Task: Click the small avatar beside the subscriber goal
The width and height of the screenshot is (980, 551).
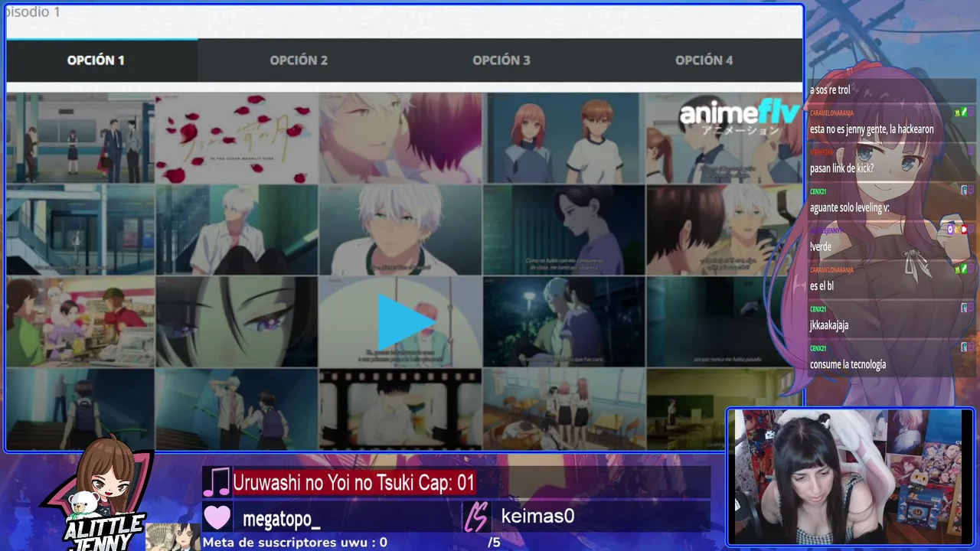Action: point(173,537)
